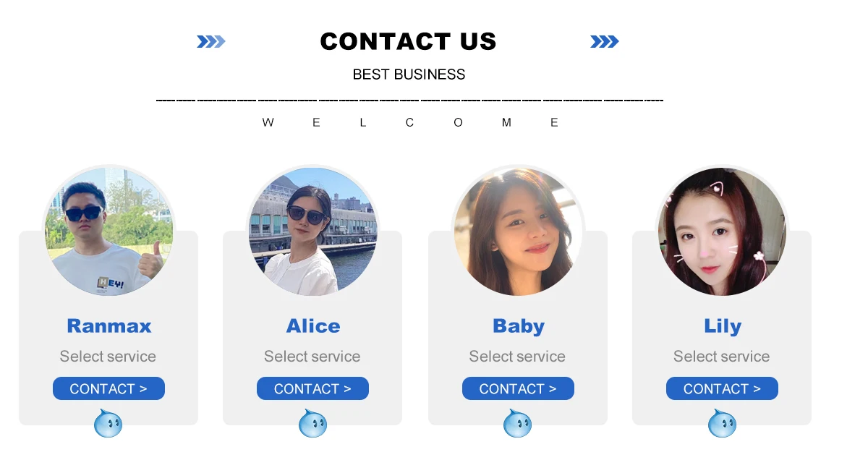Open Ranmax's profile photo
Image resolution: width=868 pixels, height=460 pixels.
(x=109, y=231)
